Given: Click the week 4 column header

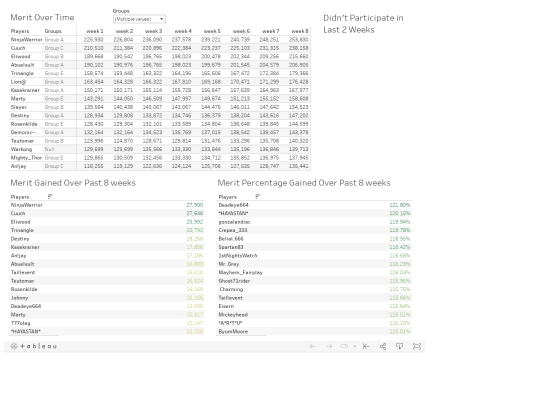Looking at the screenshot, I should tap(183, 31).
